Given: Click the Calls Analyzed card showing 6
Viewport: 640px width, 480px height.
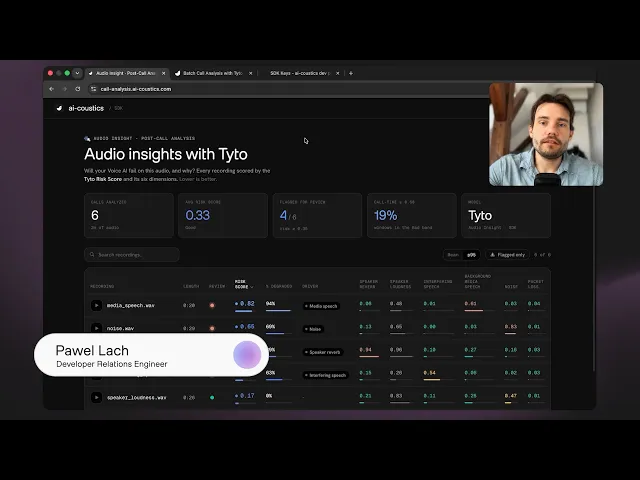Looking at the screenshot, I should (129, 216).
